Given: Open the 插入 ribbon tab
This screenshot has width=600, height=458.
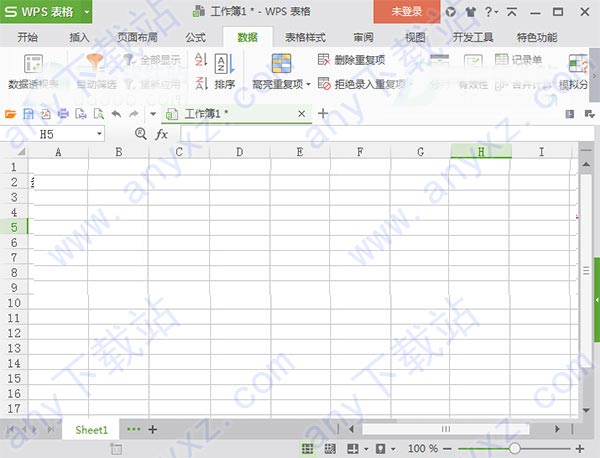Looking at the screenshot, I should (79, 37).
